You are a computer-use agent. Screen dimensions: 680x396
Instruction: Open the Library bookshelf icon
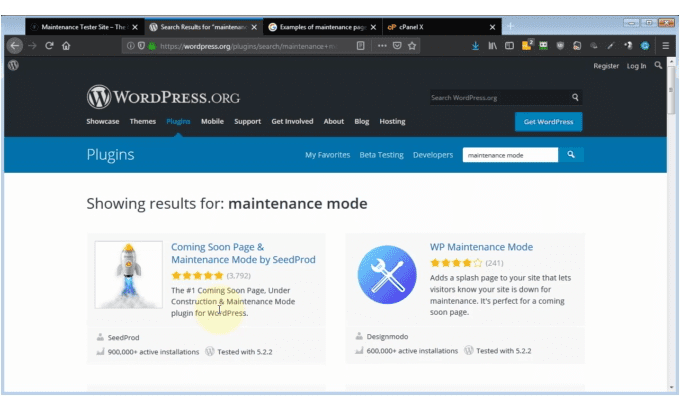[x=492, y=46]
